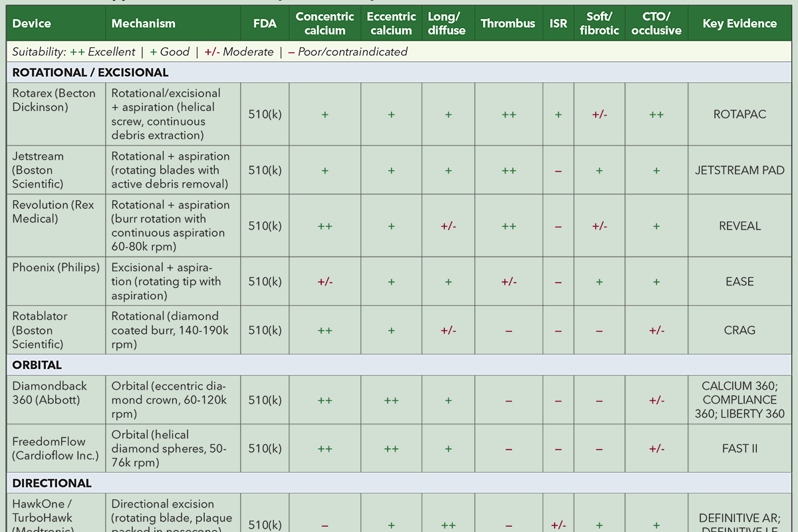The width and height of the screenshot is (798, 532).
Task: Click the FreedomFlow helical diamond spheres mechanism
Action: 173,449
